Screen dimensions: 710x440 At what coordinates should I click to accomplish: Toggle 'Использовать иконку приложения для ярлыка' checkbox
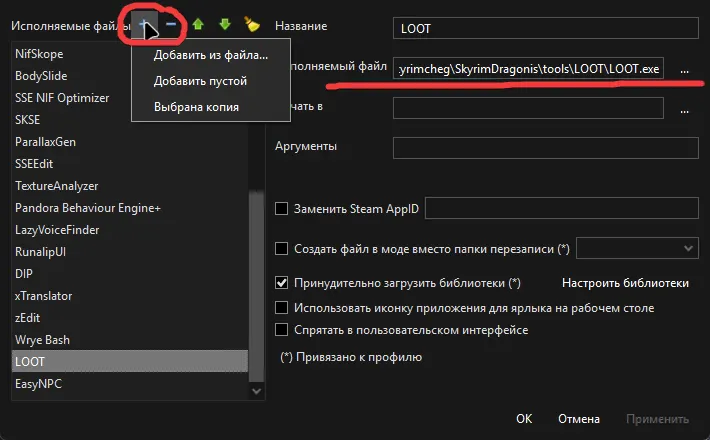pos(281,308)
